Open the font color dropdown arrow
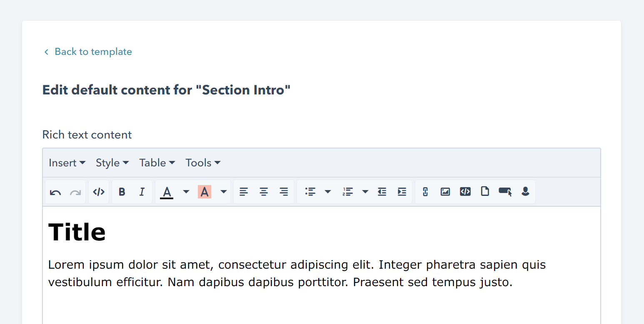Viewport: 644px width, 324px height. click(x=186, y=192)
